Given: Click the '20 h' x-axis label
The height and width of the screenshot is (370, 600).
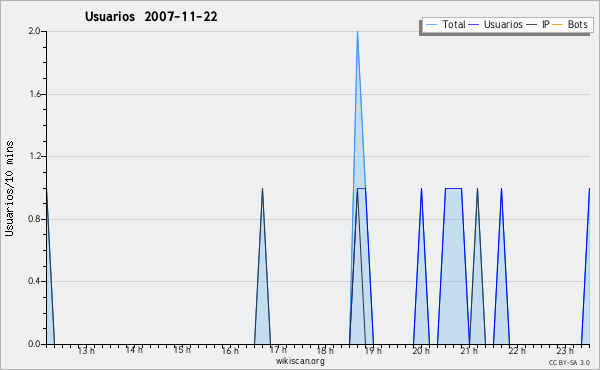Looking at the screenshot, I should coord(421,350).
